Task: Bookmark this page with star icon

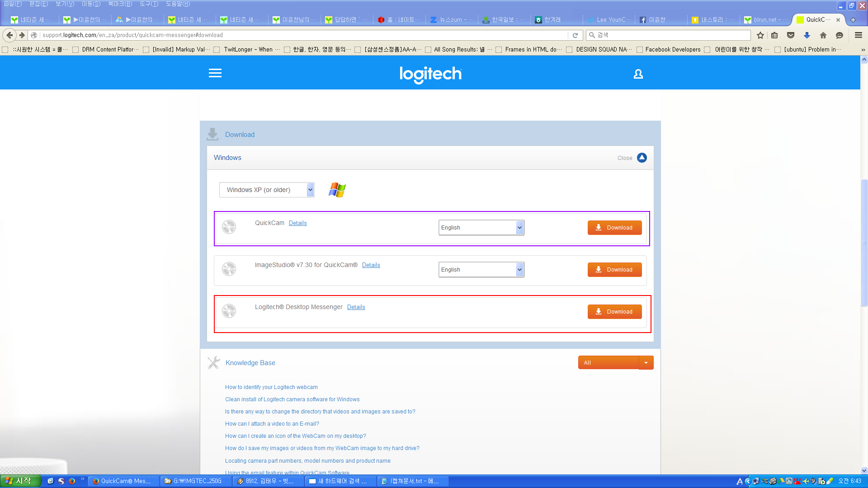Action: (760, 35)
